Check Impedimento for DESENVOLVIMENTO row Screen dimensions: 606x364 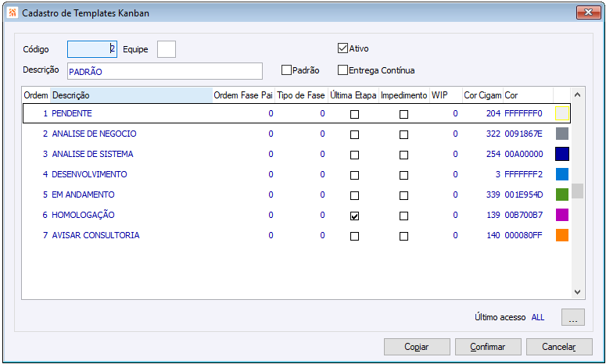tap(404, 175)
